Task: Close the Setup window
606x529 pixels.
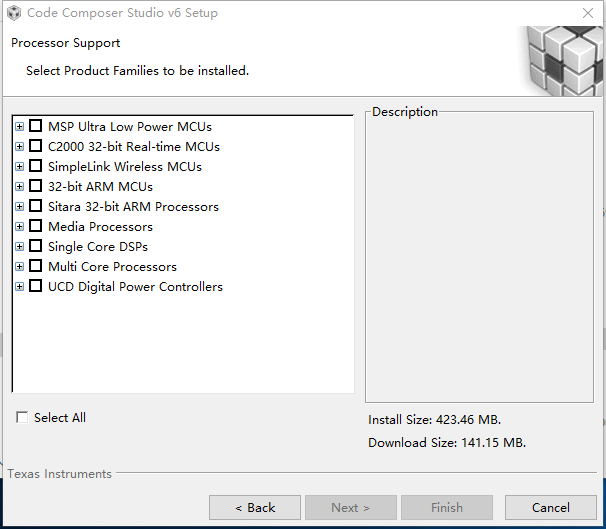Action: tap(588, 13)
